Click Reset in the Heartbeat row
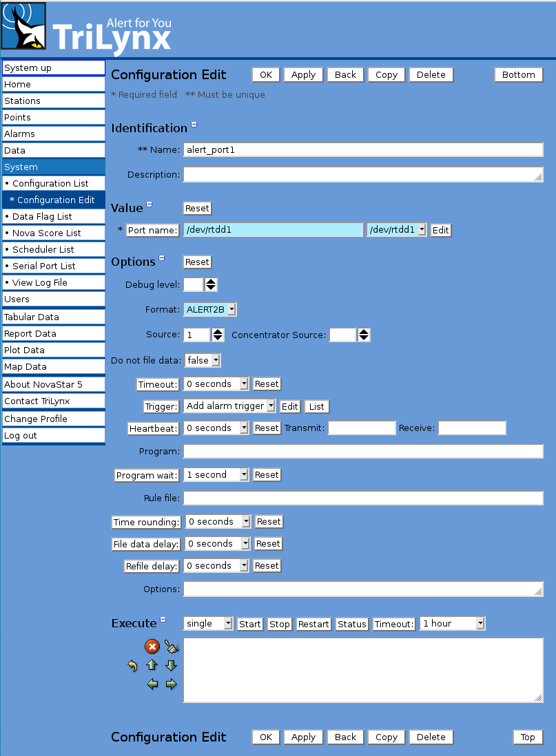 pyautogui.click(x=267, y=428)
